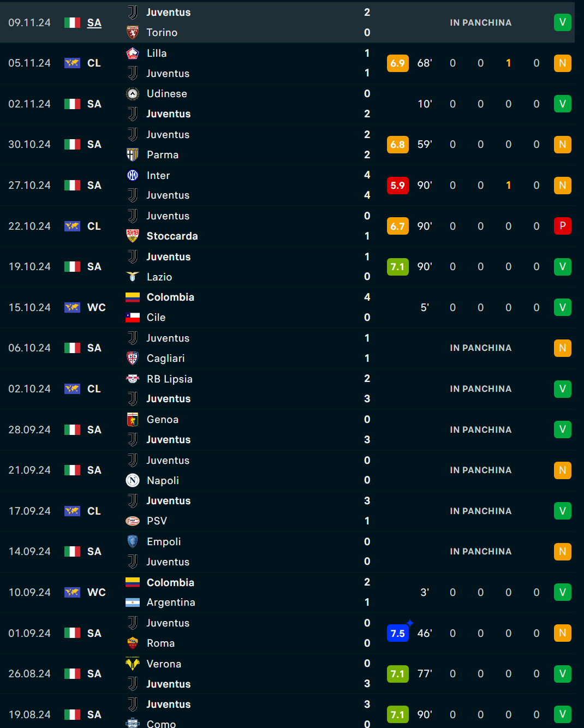Click the orange N badge for 05.11.24
The width and height of the screenshot is (584, 728).
[563, 63]
